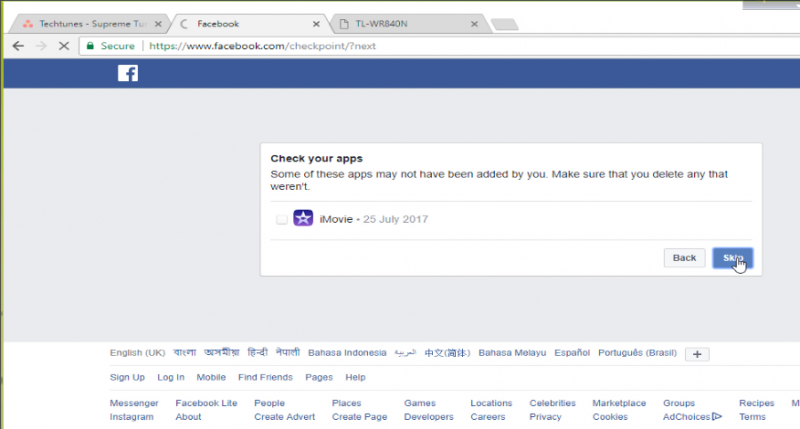Viewport: 800px width, 429px height.
Task: Close the TL-WR840N tab
Action: [474, 24]
